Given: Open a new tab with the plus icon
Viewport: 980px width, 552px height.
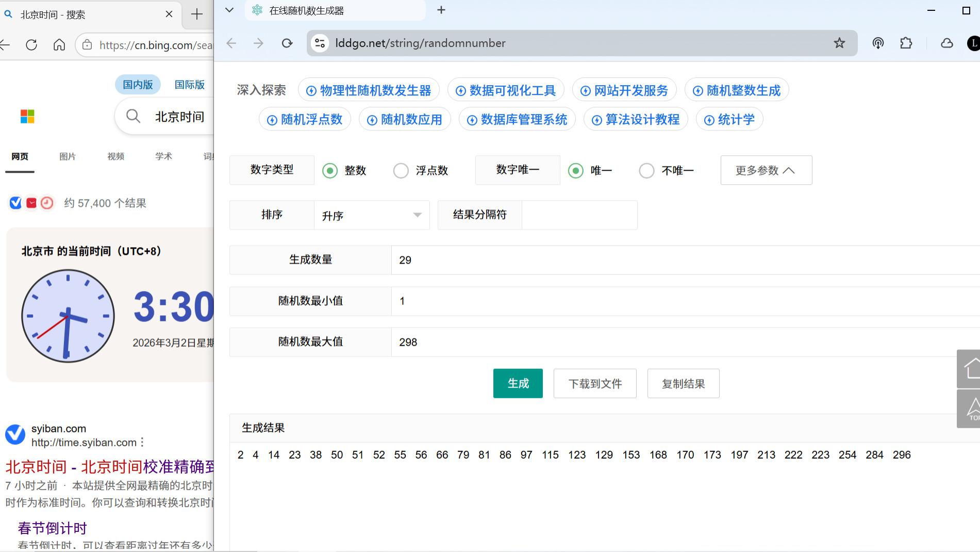Looking at the screenshot, I should (441, 10).
